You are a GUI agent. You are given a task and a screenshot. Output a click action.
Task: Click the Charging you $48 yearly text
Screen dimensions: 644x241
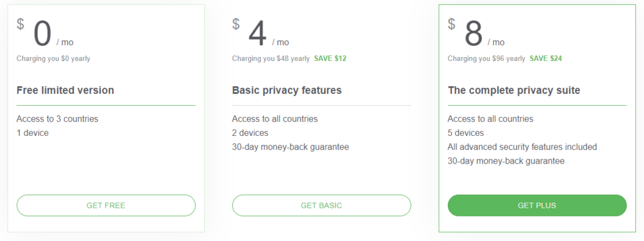(x=270, y=59)
